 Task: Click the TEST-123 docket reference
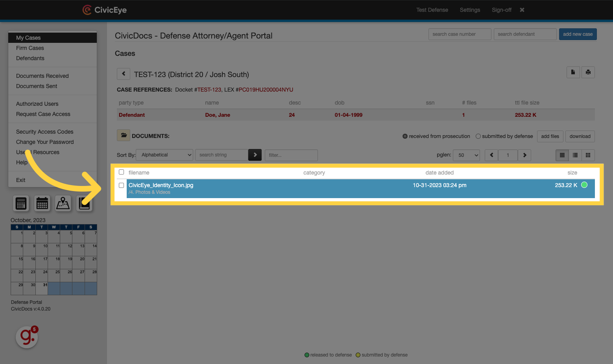click(x=209, y=90)
